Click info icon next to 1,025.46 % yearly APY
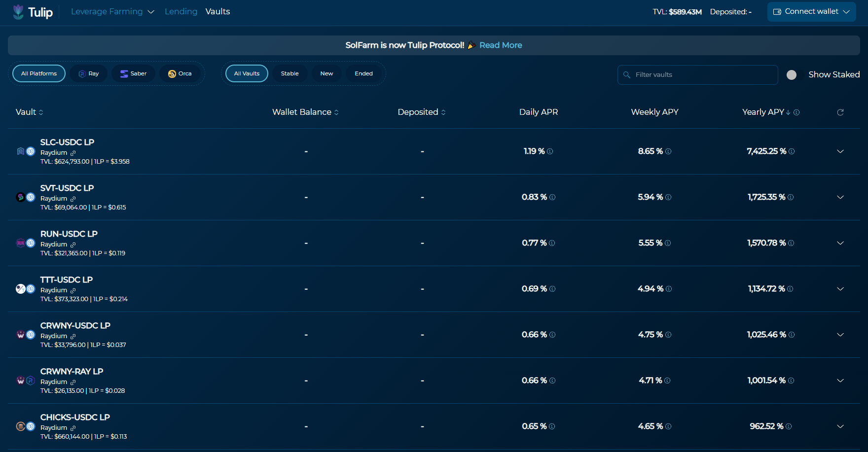 792,335
